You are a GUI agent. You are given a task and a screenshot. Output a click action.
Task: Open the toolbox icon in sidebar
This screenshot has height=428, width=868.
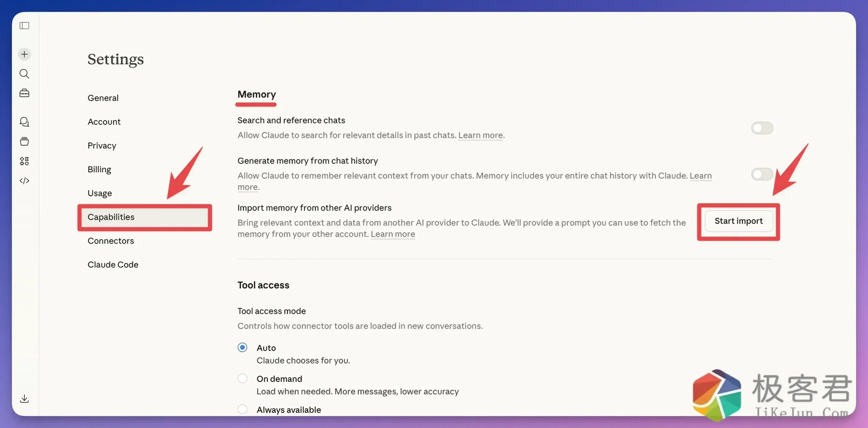click(24, 93)
